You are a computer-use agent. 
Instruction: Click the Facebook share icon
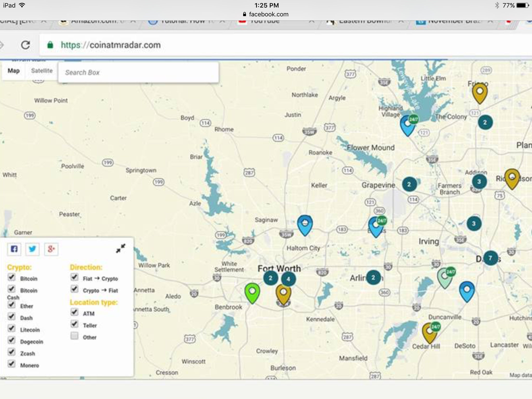(x=14, y=249)
